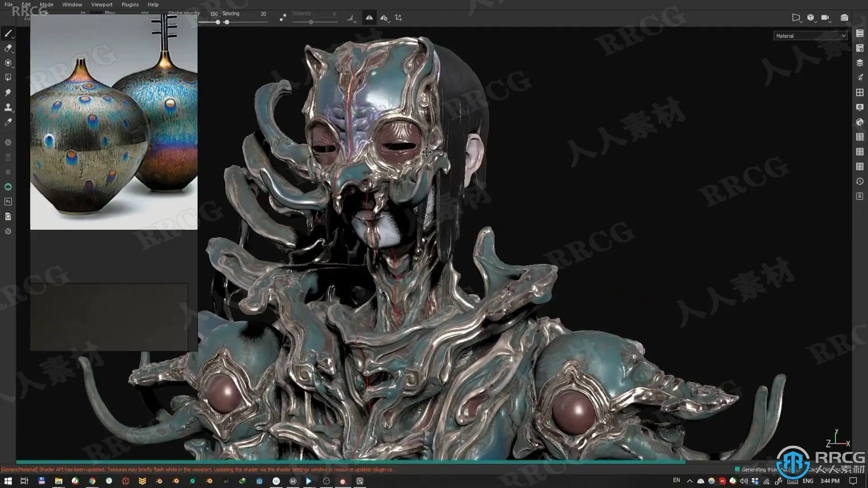This screenshot has width=868, height=488.
Task: Select the Polygon fill tool
Action: (x=8, y=78)
